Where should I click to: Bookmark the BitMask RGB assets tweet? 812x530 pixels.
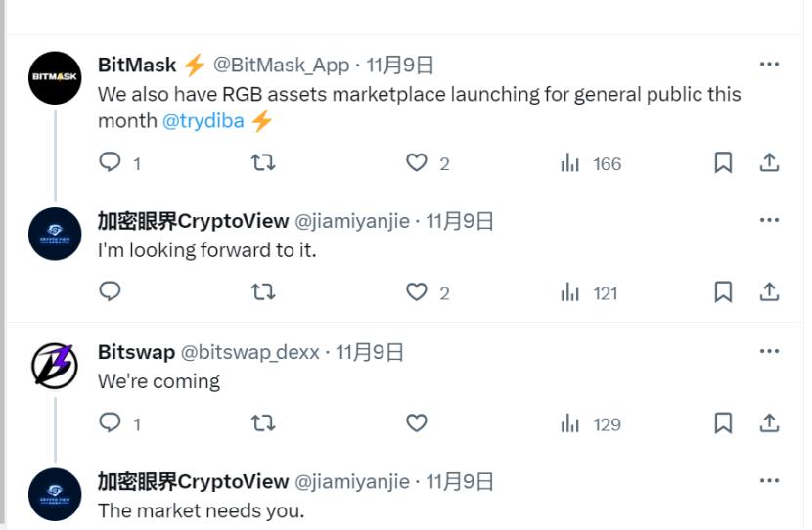click(723, 163)
